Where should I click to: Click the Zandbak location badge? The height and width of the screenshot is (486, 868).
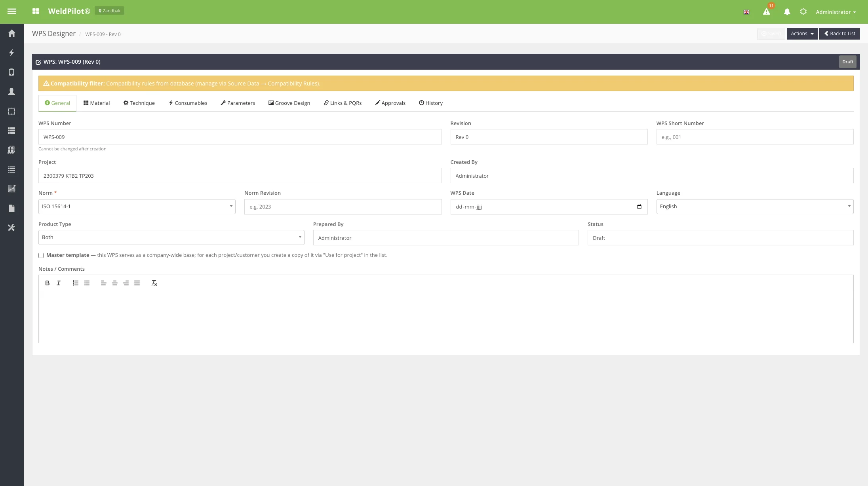[x=109, y=11]
